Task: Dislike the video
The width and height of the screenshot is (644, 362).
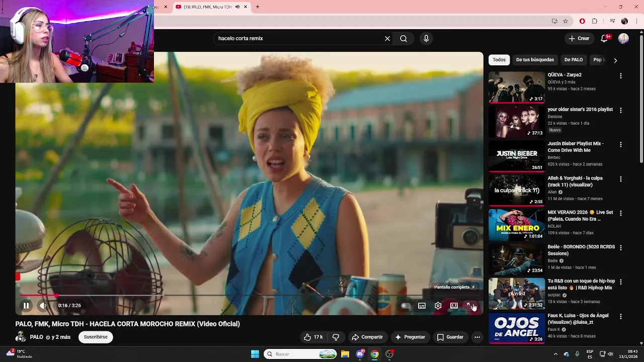Action: (336, 337)
